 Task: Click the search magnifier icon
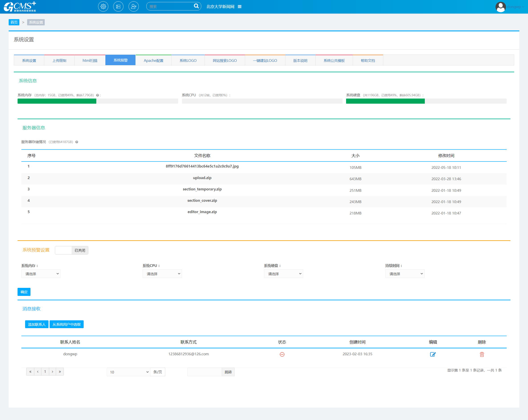196,6
